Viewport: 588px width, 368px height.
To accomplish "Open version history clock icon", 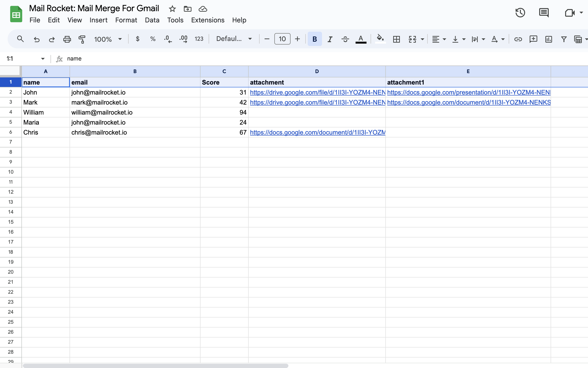I will [520, 13].
